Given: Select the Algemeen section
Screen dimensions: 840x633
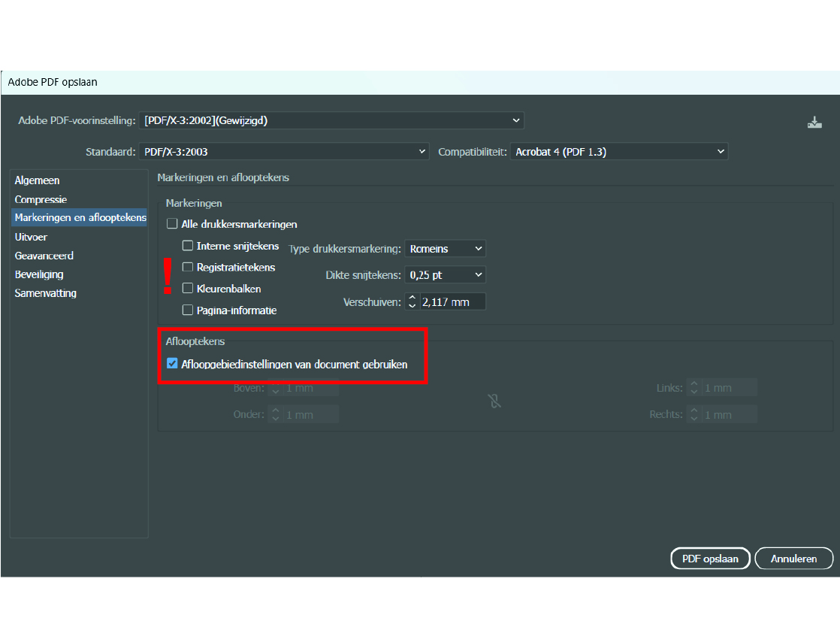Looking at the screenshot, I should (37, 180).
